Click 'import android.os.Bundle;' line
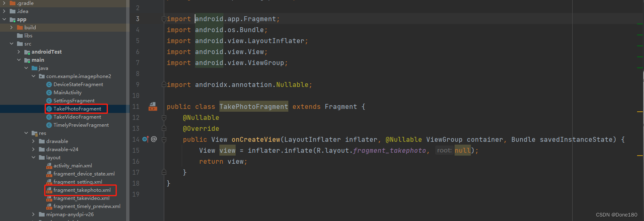The height and width of the screenshot is (221, 644). [x=217, y=30]
